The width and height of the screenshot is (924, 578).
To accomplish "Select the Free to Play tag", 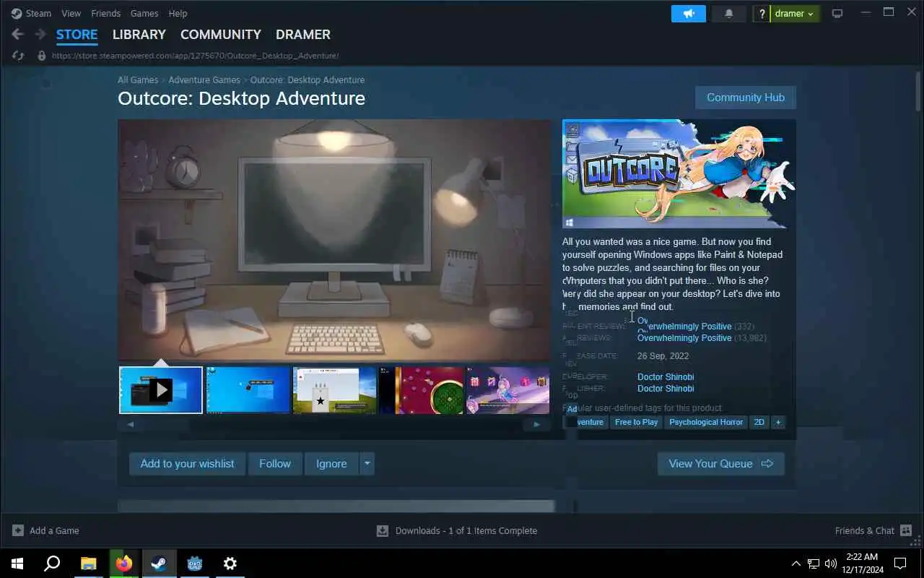I will (636, 422).
